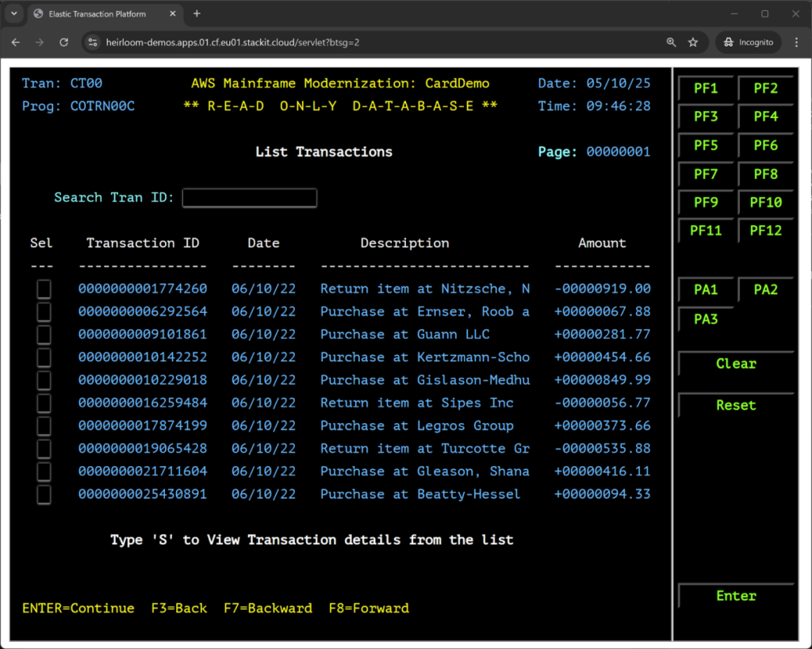Viewport: 812px width, 649px height.
Task: Click the page number 00000001
Action: [619, 151]
